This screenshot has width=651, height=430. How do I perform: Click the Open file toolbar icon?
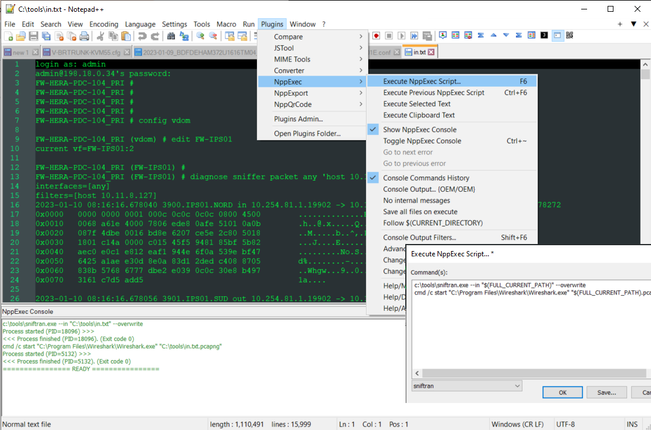click(21, 36)
